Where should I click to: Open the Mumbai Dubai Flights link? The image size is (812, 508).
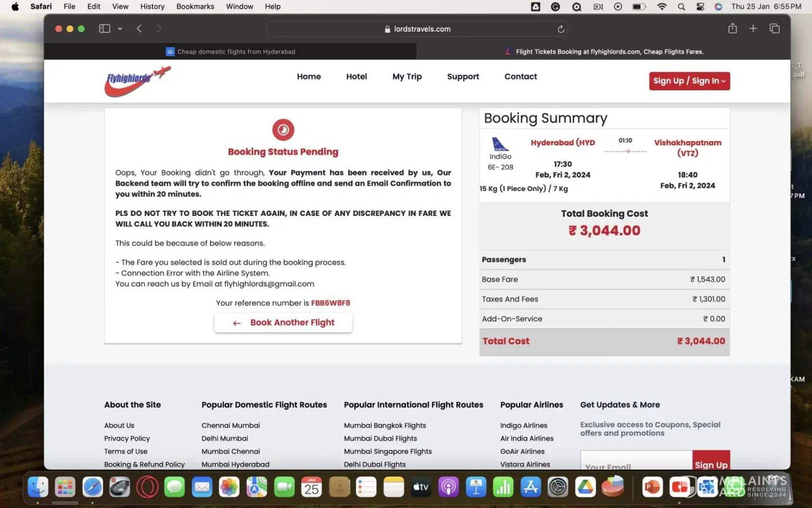[380, 438]
